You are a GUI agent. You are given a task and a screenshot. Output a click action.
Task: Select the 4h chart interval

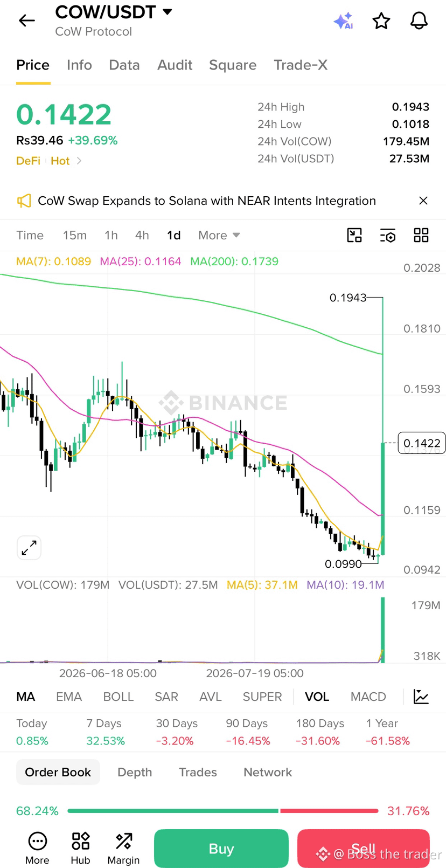point(142,235)
